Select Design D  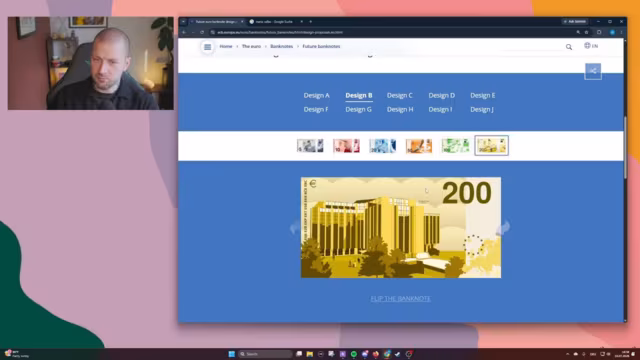click(x=442, y=96)
